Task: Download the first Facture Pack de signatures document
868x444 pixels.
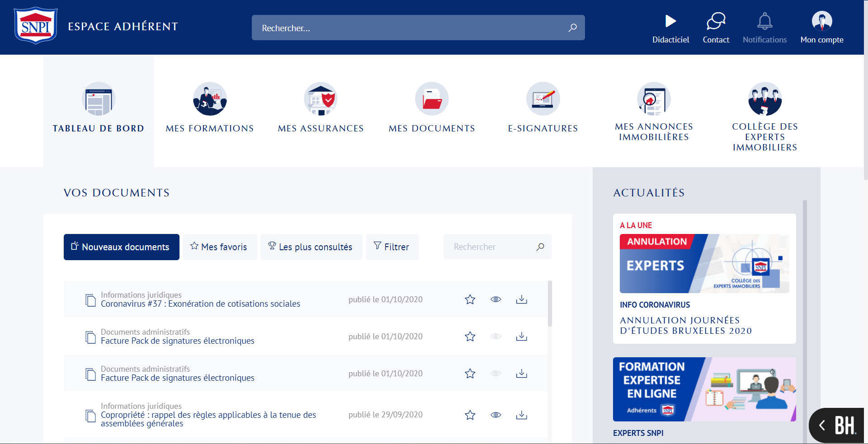Action: click(522, 337)
